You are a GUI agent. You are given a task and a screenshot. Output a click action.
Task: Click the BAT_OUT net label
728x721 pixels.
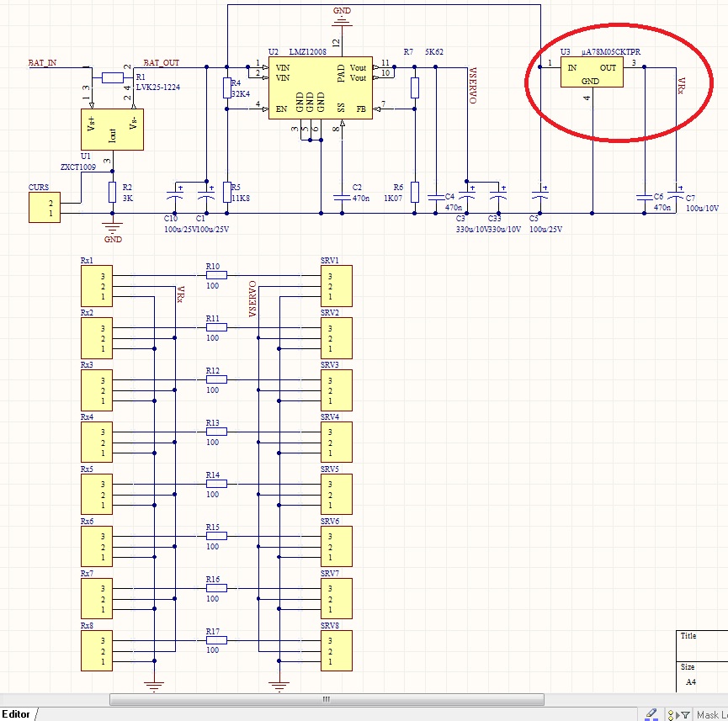coord(161,63)
